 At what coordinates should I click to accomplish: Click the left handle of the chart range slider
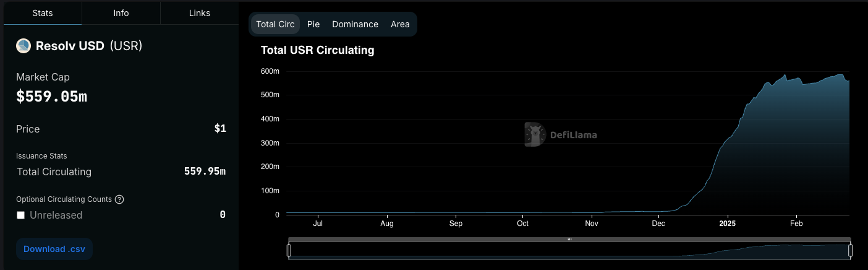click(289, 250)
